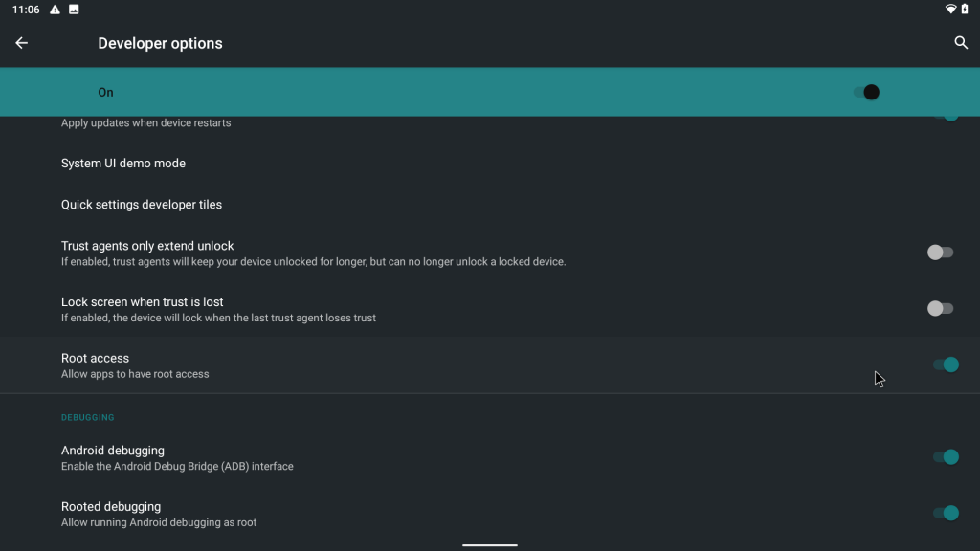
Task: Tap the Android debugging row label
Action: pyautogui.click(x=112, y=450)
